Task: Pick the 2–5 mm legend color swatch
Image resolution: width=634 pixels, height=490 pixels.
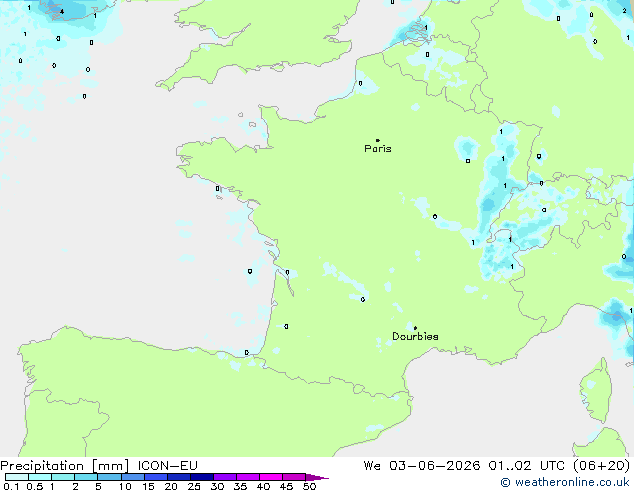Action: (86, 477)
